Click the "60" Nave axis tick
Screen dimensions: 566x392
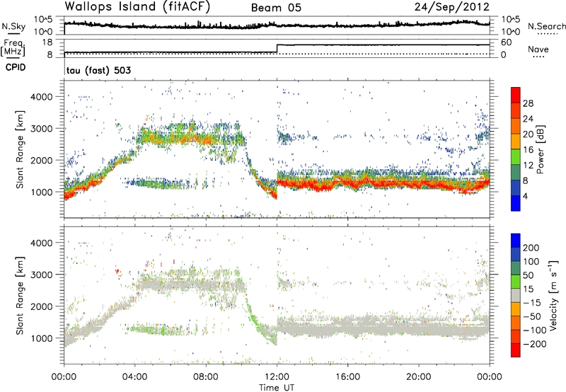506,42
